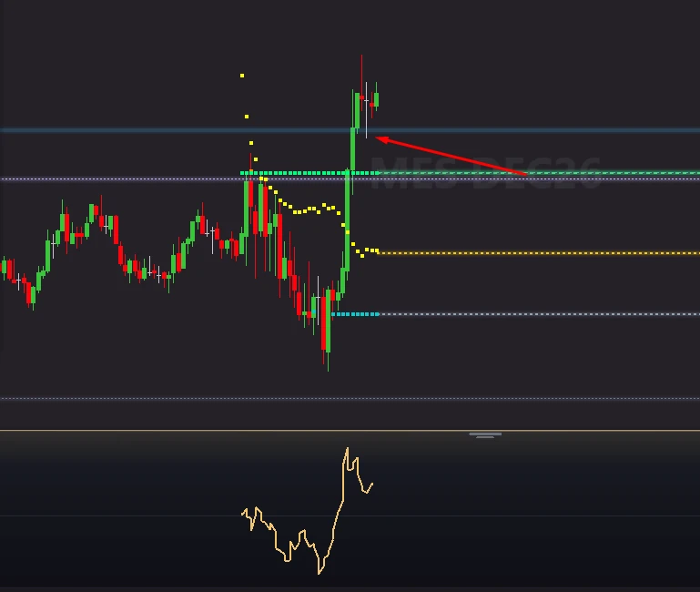Click the grey dotted line extending from cyan level
The height and width of the screenshot is (592, 700).
pyautogui.click(x=539, y=314)
